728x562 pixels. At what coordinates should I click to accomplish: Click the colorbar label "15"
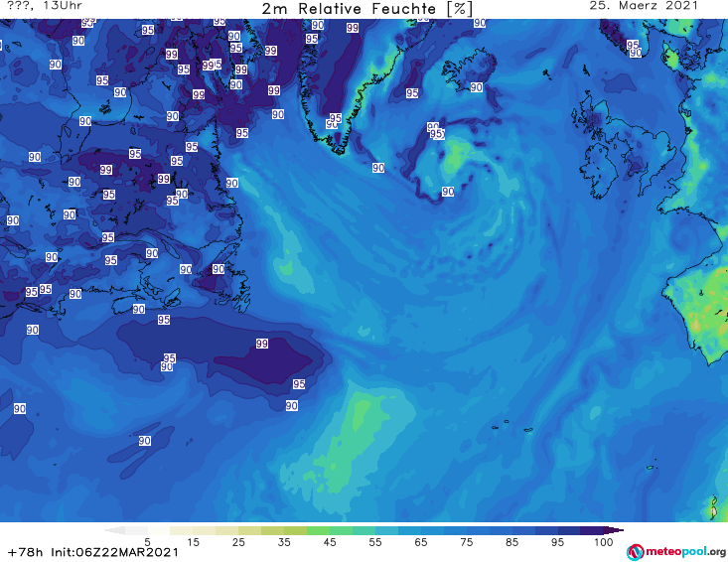coord(193,541)
